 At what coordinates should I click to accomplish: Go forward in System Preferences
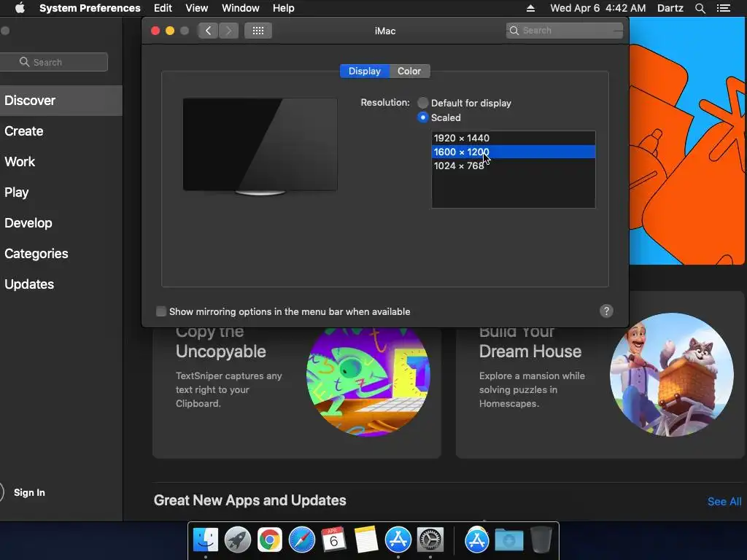228,31
